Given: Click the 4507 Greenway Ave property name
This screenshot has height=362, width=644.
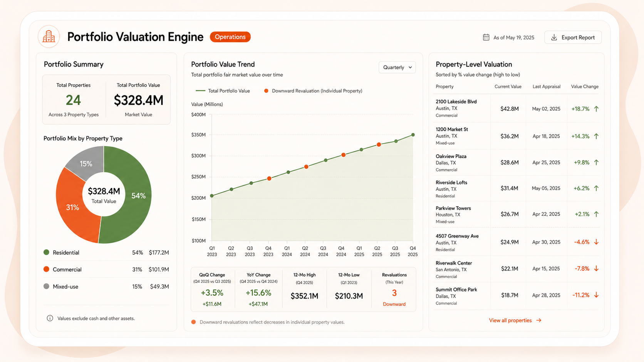Looking at the screenshot, I should tap(457, 236).
